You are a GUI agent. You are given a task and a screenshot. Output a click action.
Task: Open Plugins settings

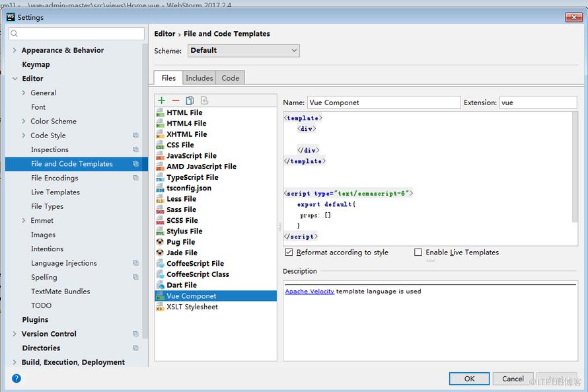coord(35,319)
